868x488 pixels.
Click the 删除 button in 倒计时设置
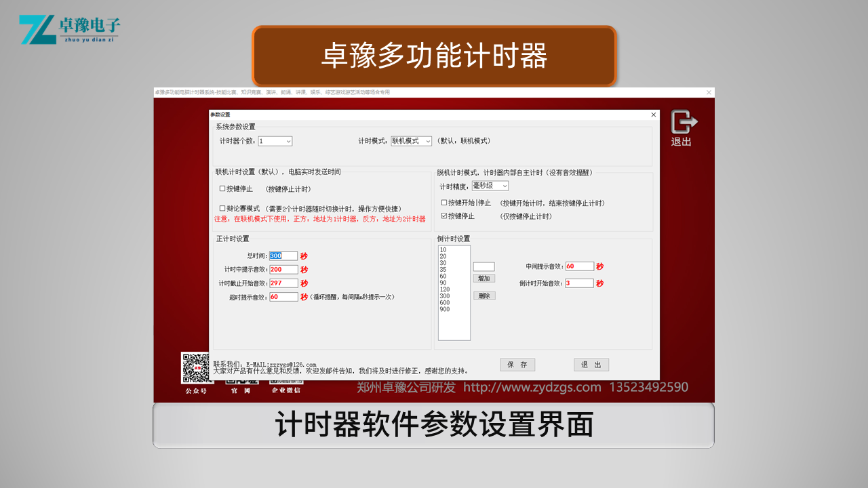[484, 296]
